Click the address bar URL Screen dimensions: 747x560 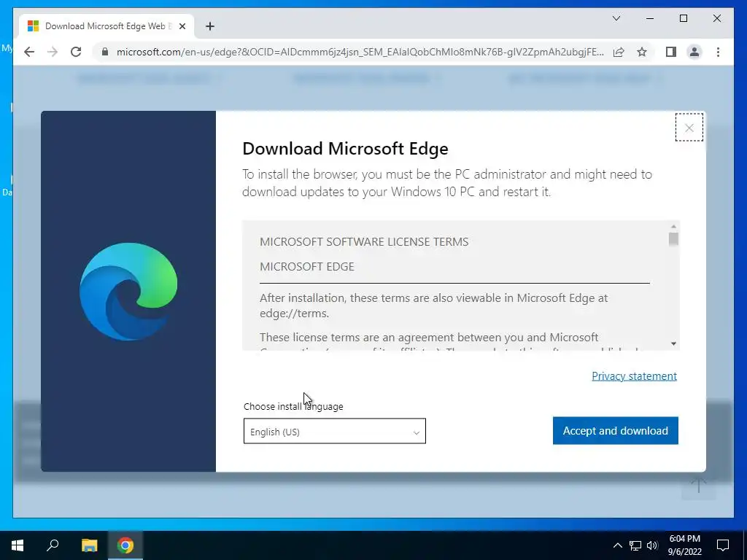pyautogui.click(x=360, y=52)
